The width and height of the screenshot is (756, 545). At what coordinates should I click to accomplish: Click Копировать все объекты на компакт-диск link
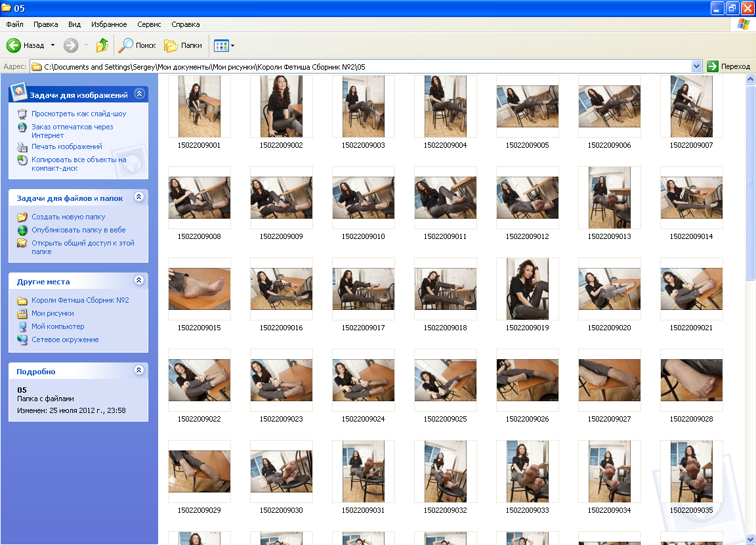(x=79, y=164)
